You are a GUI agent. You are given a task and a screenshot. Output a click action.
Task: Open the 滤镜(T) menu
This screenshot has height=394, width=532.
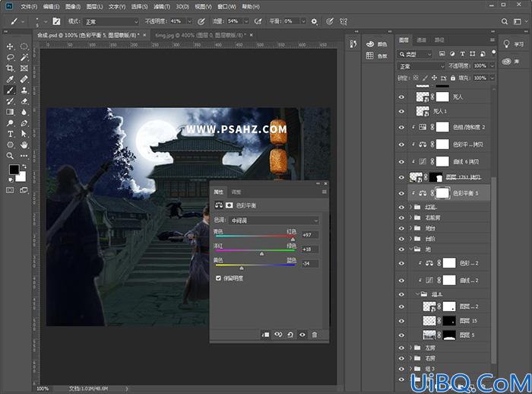(162, 6)
